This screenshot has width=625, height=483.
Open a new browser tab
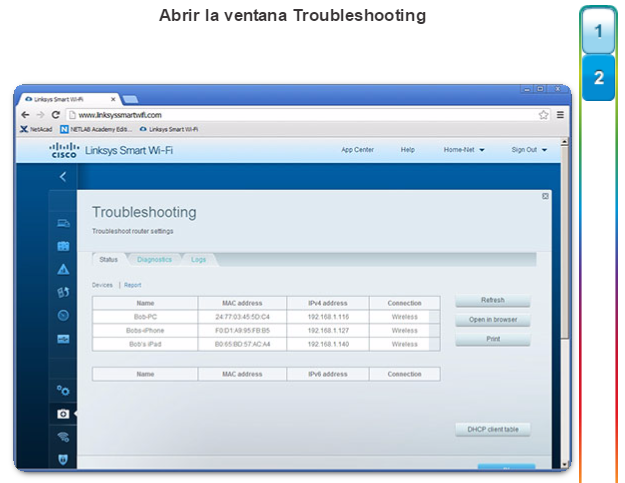point(130,99)
